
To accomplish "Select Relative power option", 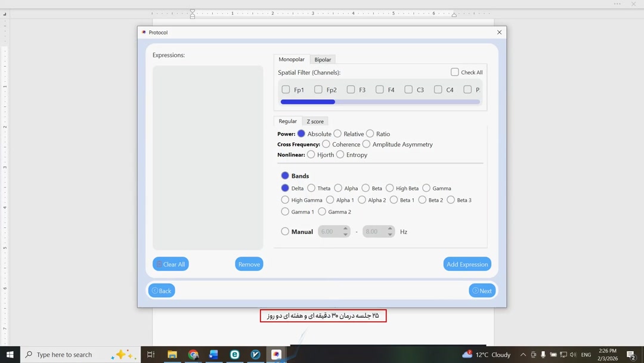I will coord(337,134).
